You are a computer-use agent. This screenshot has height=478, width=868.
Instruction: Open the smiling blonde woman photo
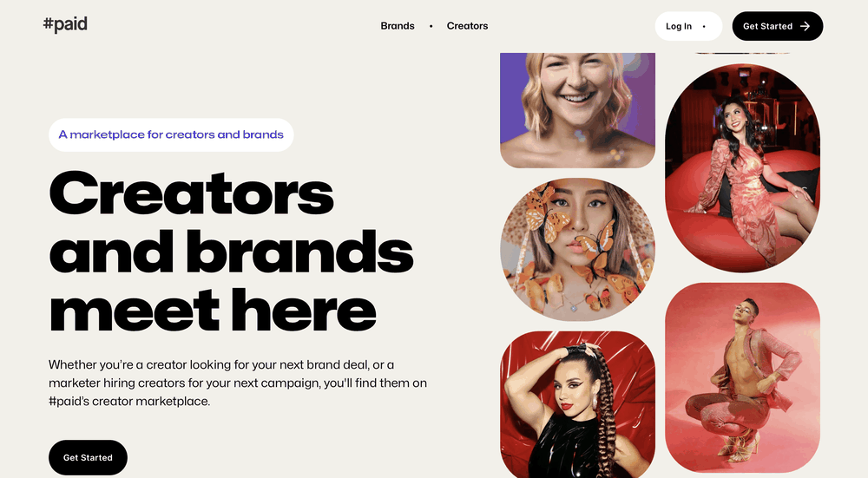coord(577,110)
